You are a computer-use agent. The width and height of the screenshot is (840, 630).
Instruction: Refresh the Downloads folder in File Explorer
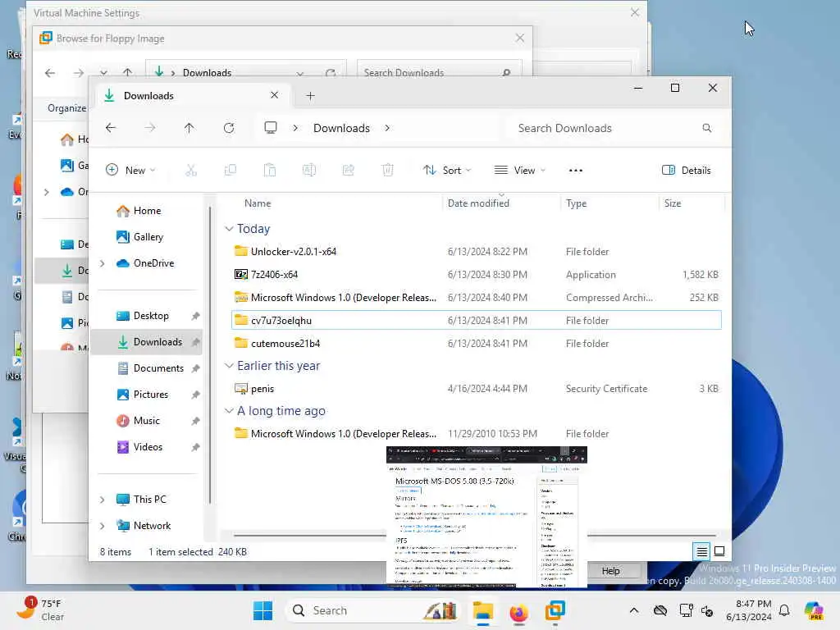pyautogui.click(x=229, y=128)
